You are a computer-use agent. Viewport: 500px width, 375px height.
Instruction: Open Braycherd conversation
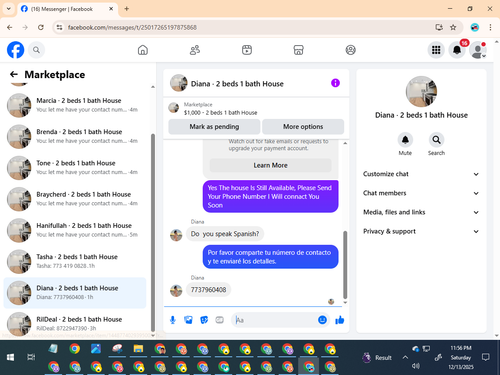click(x=75, y=199)
